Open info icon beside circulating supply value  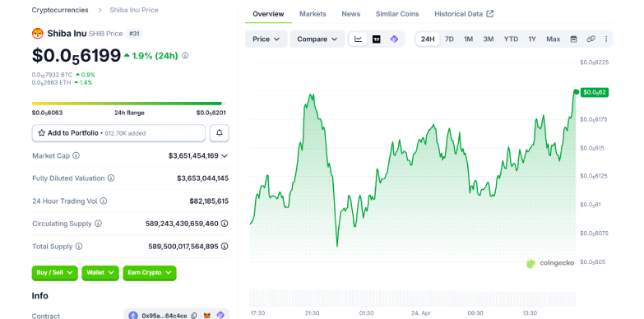(x=225, y=224)
